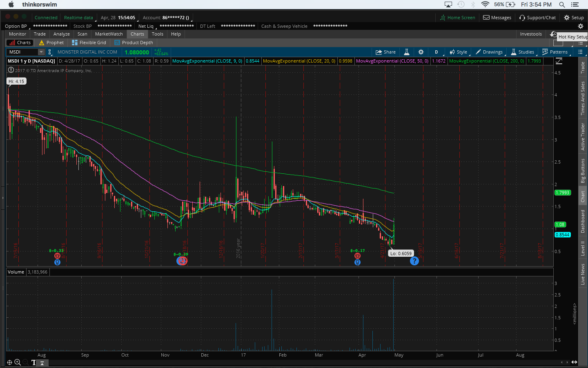Image resolution: width=588 pixels, height=368 pixels.
Task: Open Support/Chat from the top bar
Action: pyautogui.click(x=537, y=18)
